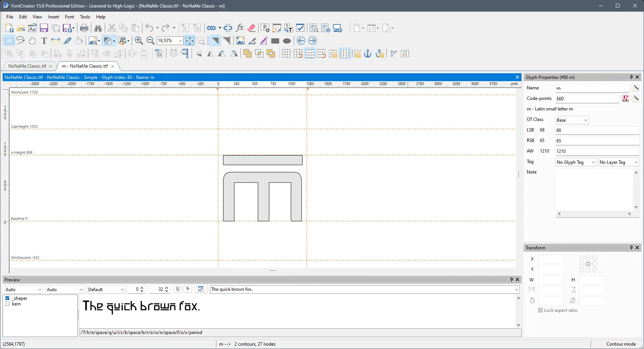Insert an ellipse contour shape
The width and height of the screenshot is (644, 349).
click(287, 41)
